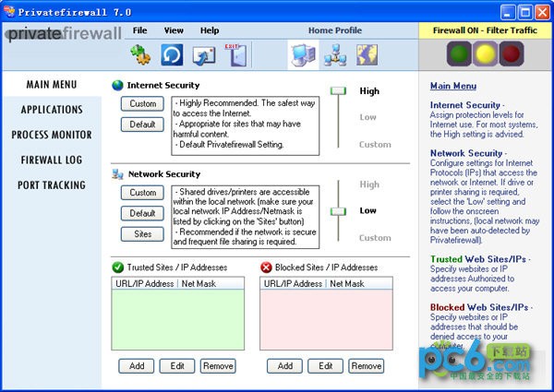The height and width of the screenshot is (392, 554).
Task: Click Default button under Network Security
Action: point(142,213)
